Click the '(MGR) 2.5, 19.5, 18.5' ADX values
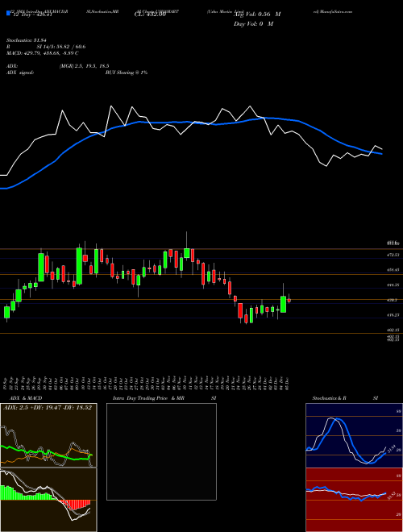 pyautogui.click(x=84, y=66)
